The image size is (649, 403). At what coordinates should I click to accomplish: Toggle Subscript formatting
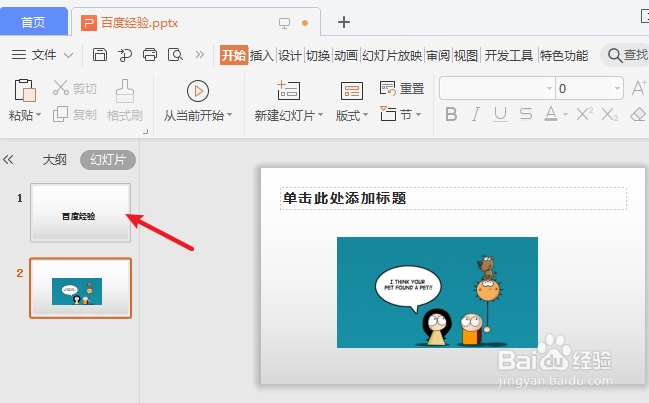[x=610, y=114]
